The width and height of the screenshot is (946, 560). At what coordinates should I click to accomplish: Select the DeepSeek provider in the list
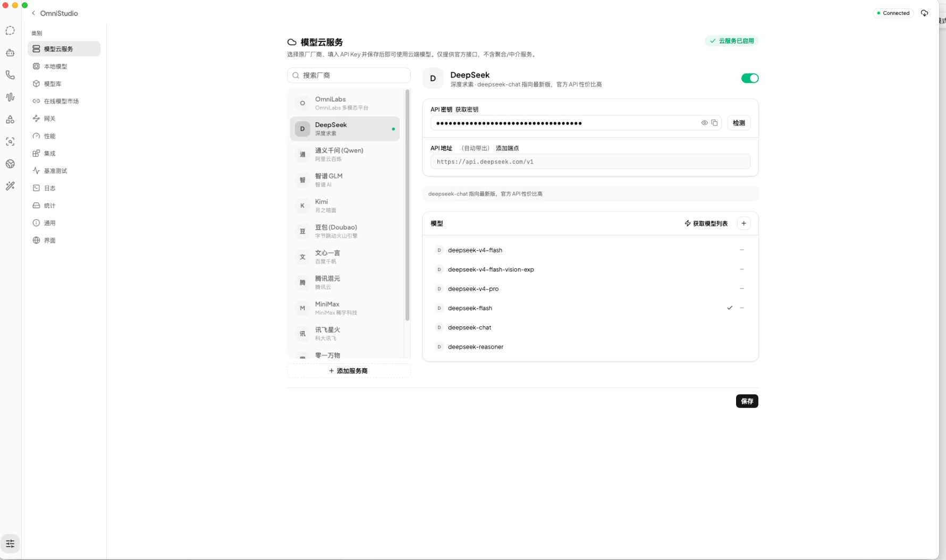(x=344, y=129)
